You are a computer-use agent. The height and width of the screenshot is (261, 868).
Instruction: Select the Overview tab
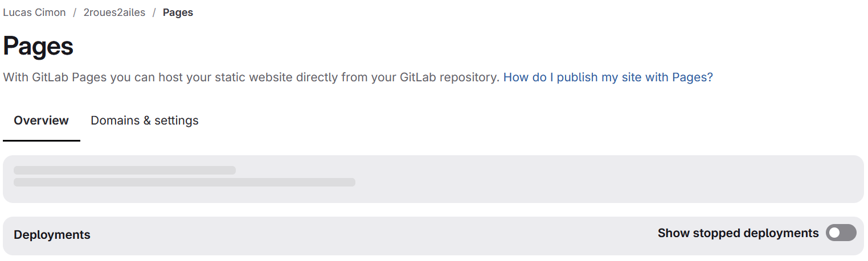(41, 121)
